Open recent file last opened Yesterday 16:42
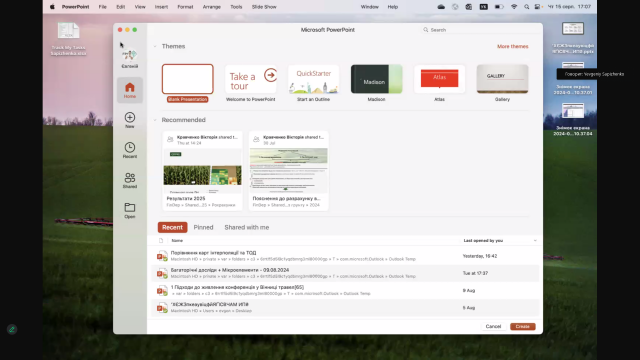Image resolution: width=640 pixels, height=360 pixels. [345, 256]
